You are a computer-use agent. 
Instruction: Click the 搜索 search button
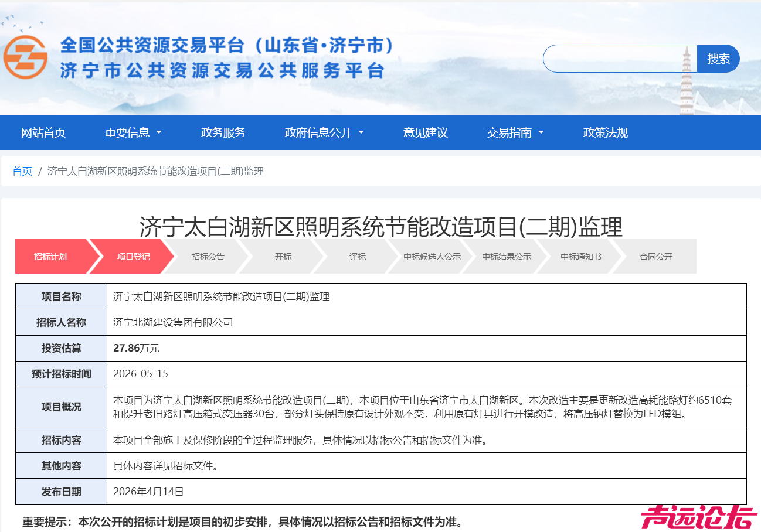click(x=718, y=58)
